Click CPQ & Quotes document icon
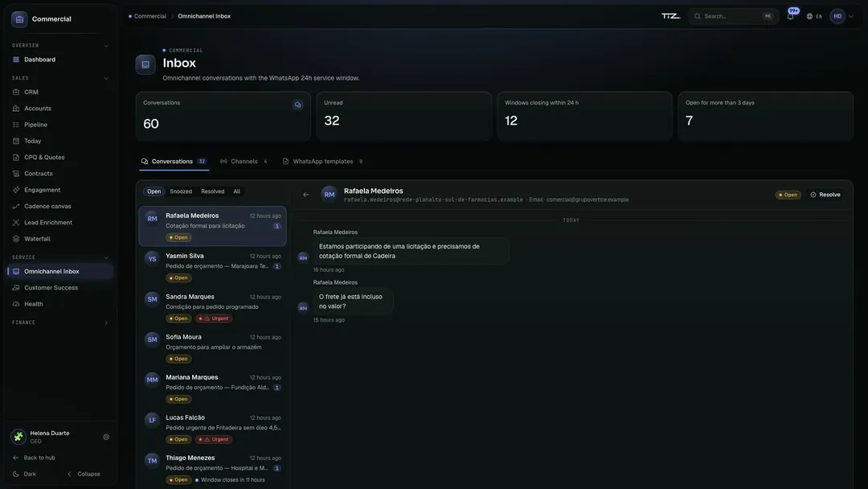This screenshot has height=489, width=868. pos(16,158)
